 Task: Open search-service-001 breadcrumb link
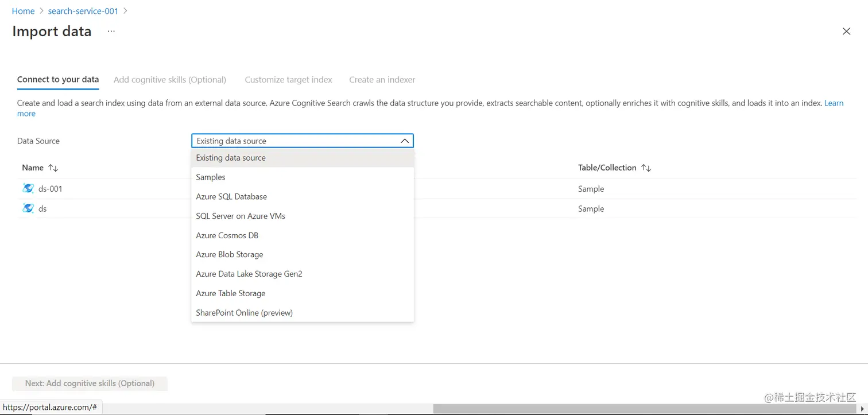[x=83, y=11]
